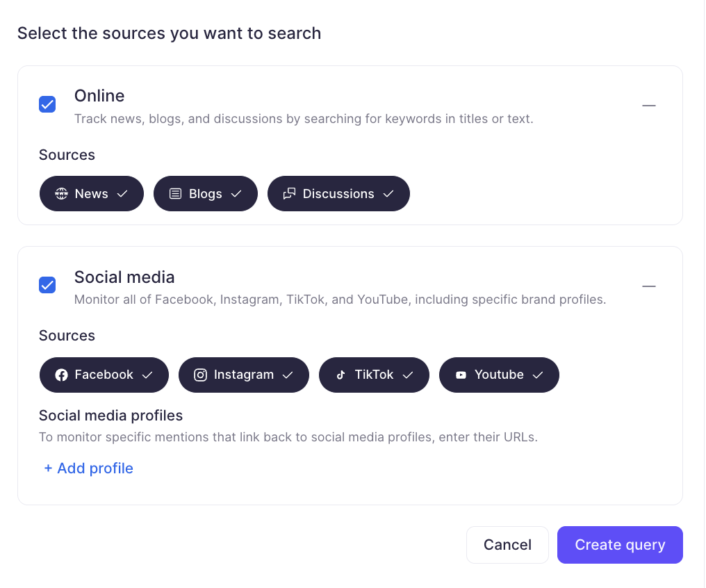Collapse the Online section
706x588 pixels.
648,105
